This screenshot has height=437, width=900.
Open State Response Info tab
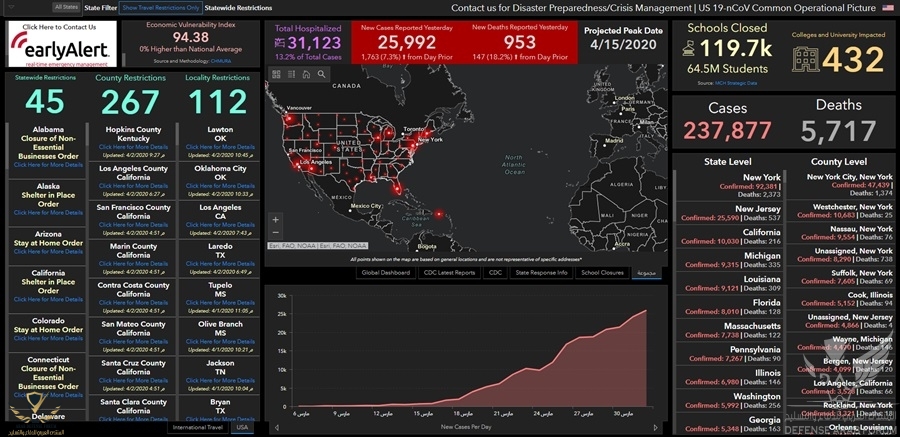pyautogui.click(x=541, y=273)
